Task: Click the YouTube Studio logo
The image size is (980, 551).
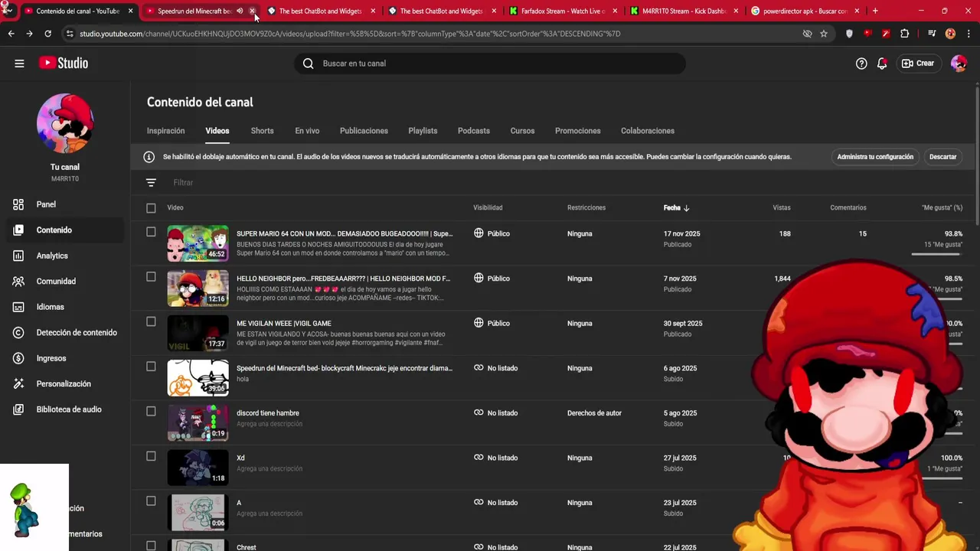Action: pos(64,64)
